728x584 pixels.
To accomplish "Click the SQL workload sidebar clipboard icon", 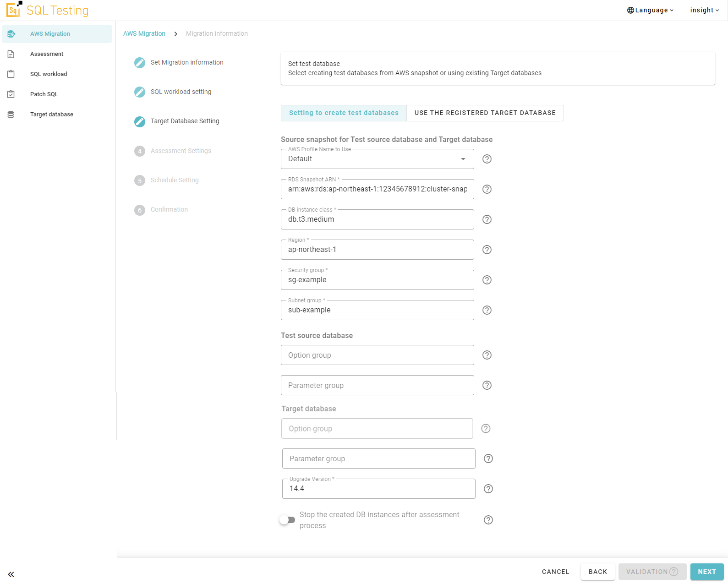I will (11, 74).
